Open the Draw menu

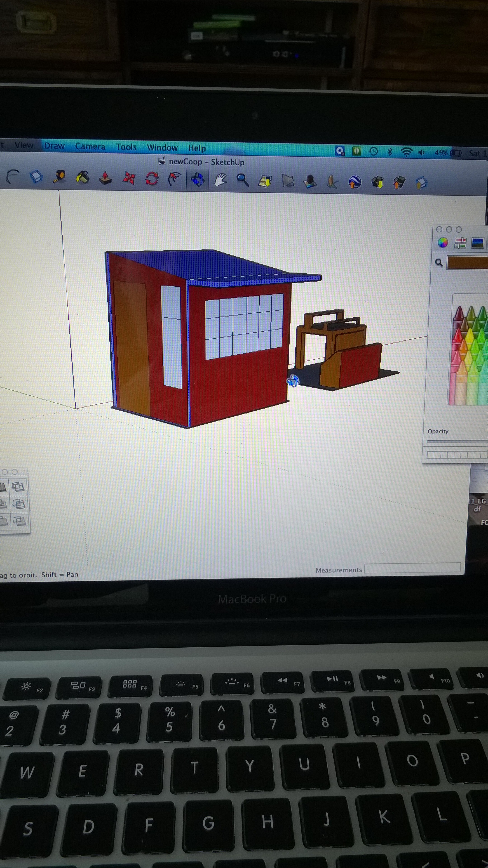pos(54,146)
